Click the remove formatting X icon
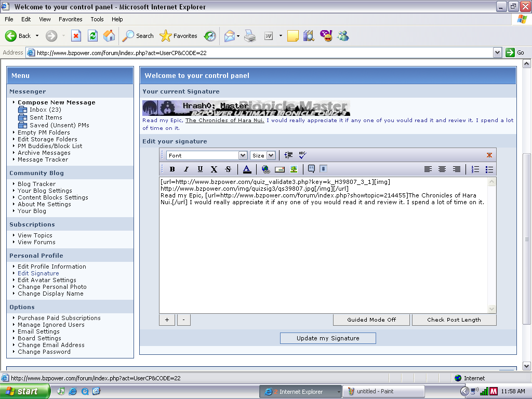The width and height of the screenshot is (532, 399). [214, 169]
